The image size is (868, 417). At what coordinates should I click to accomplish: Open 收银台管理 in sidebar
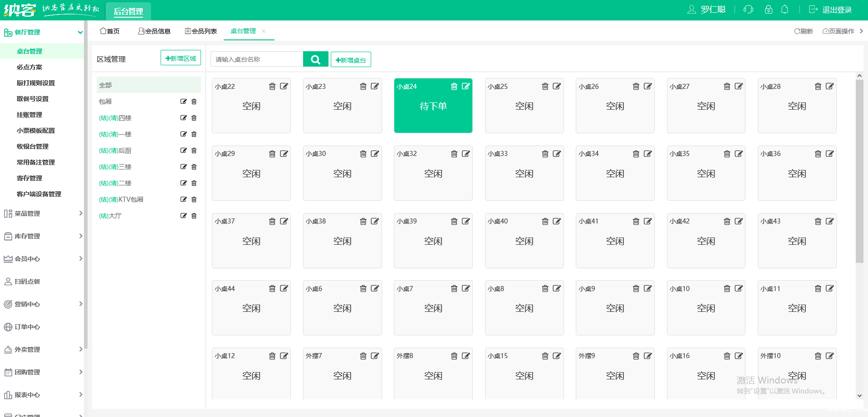[x=33, y=146]
